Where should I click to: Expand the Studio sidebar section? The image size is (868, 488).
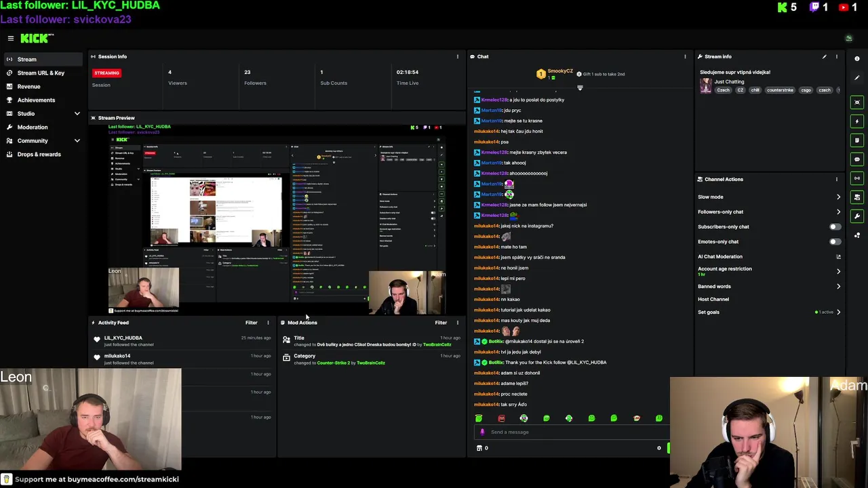coord(77,113)
